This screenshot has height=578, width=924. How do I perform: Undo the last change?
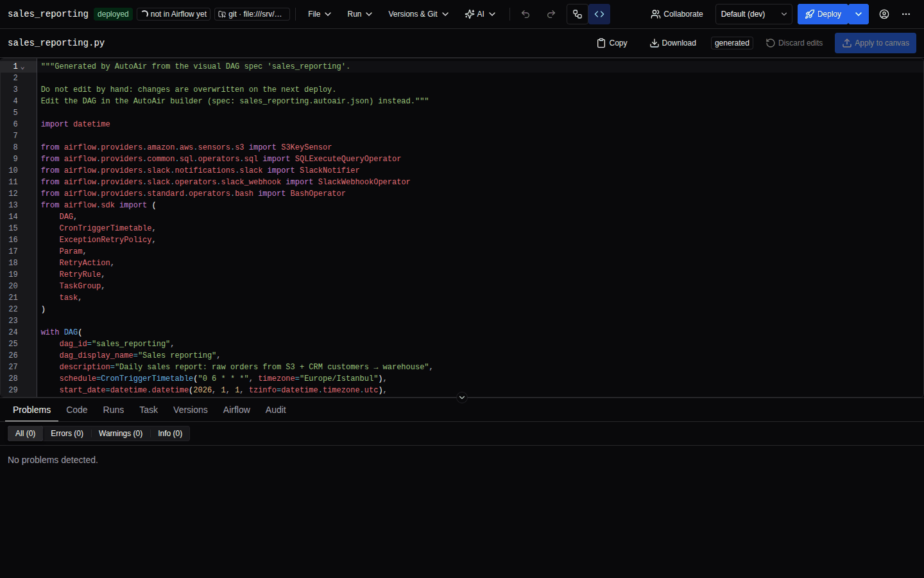pyautogui.click(x=526, y=14)
